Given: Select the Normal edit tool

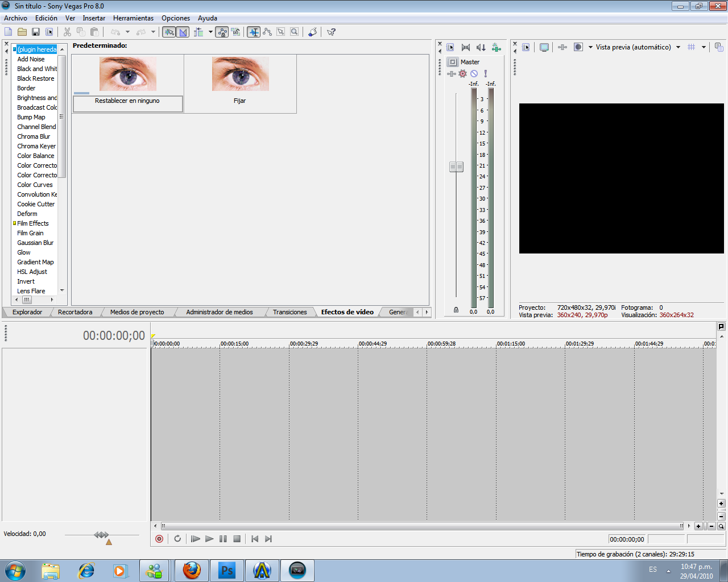Looking at the screenshot, I should coord(253,32).
